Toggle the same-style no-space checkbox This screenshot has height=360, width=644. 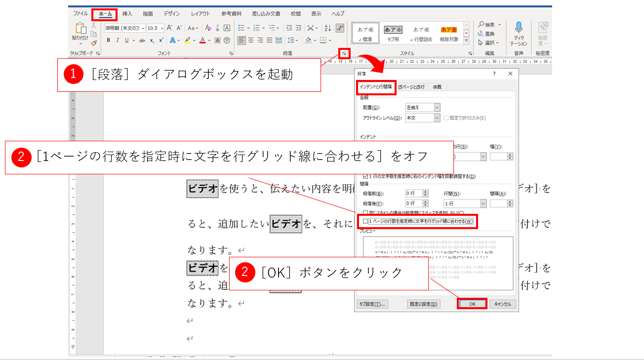click(x=365, y=212)
